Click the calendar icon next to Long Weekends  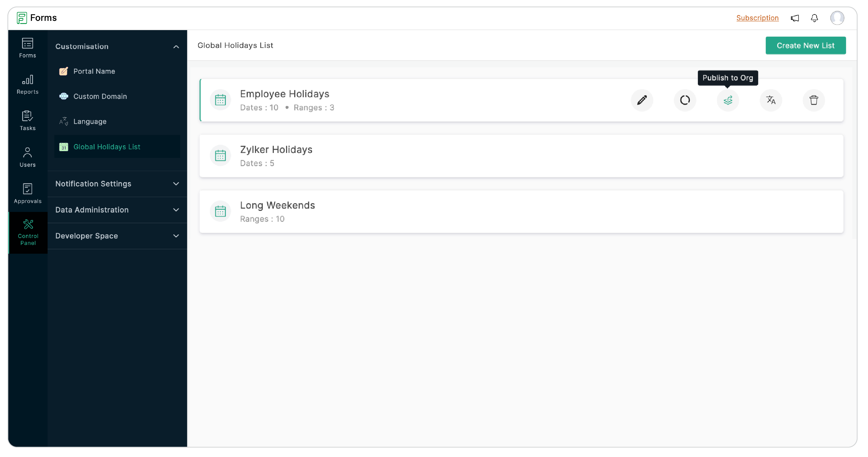(220, 211)
